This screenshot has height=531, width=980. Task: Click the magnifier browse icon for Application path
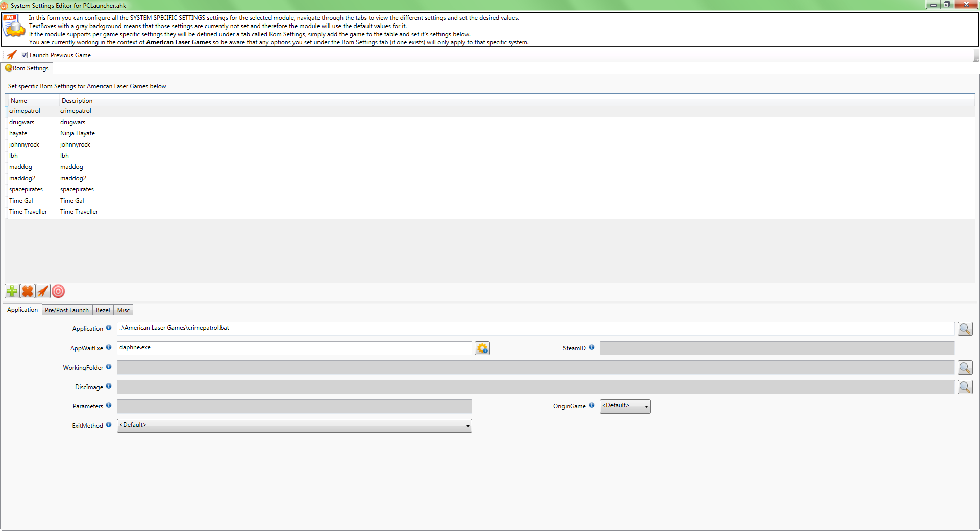(965, 329)
